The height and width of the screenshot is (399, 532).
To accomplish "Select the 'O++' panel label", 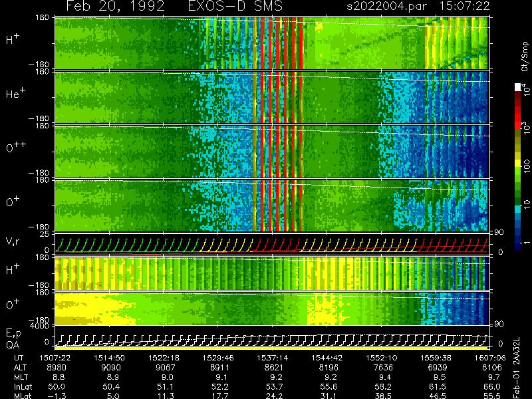I will point(16,147).
